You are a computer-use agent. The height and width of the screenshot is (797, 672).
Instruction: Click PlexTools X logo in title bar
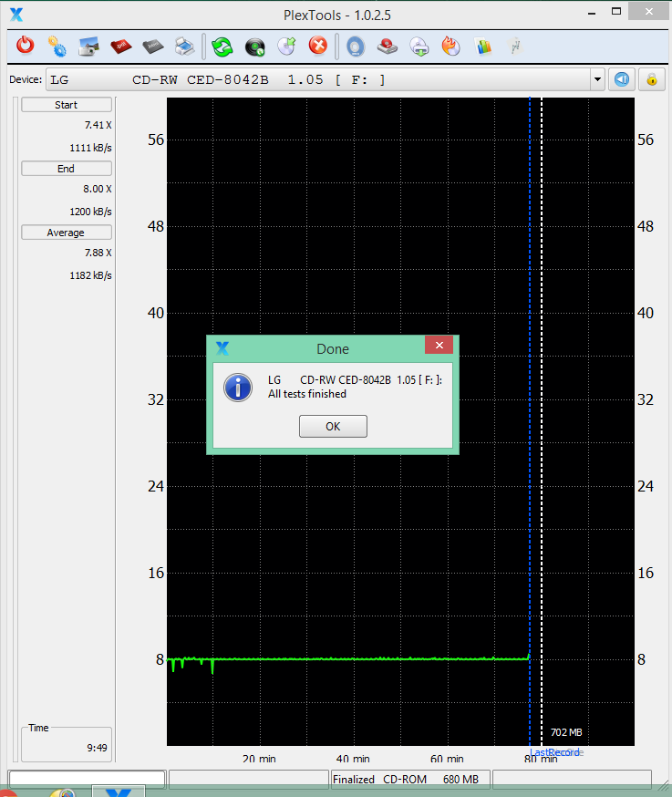pyautogui.click(x=16, y=15)
